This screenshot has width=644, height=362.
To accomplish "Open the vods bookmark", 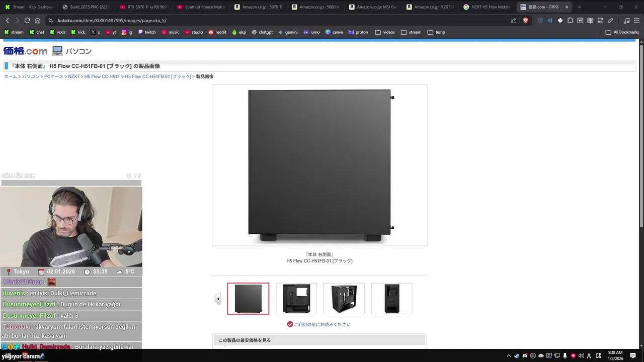I will point(57,32).
